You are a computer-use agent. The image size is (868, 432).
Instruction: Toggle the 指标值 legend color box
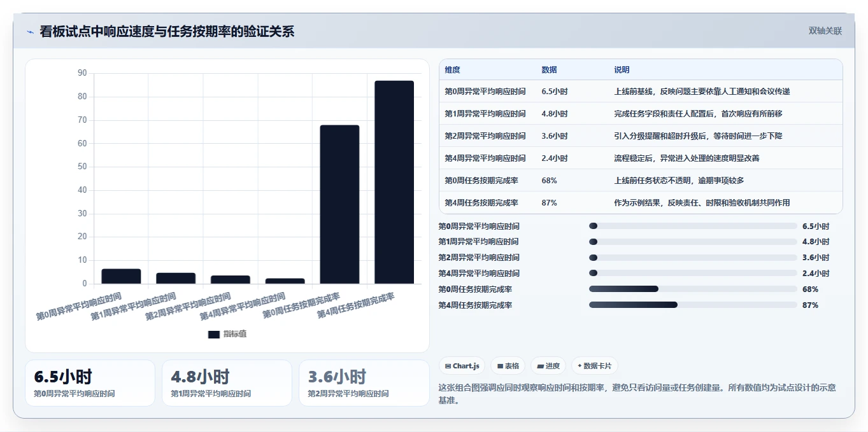(x=214, y=334)
